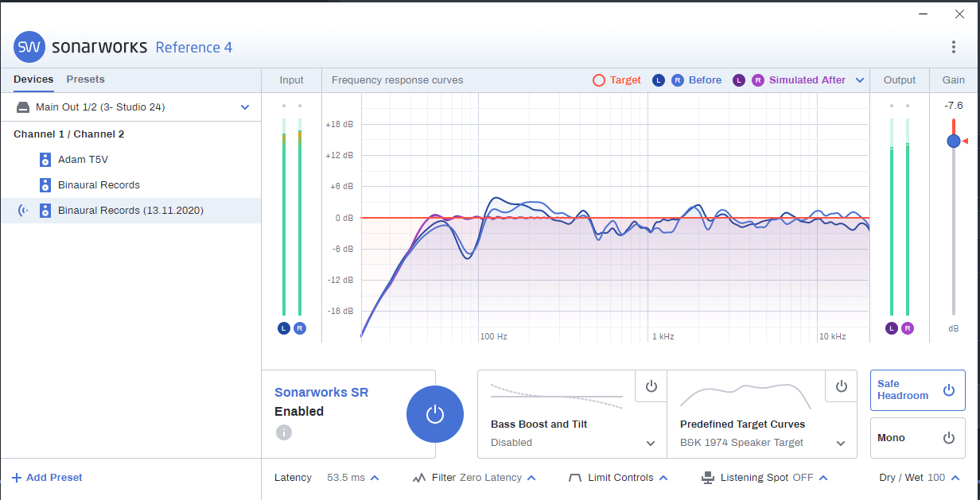
Task: Toggle Predefined Target Curves power
Action: [842, 386]
